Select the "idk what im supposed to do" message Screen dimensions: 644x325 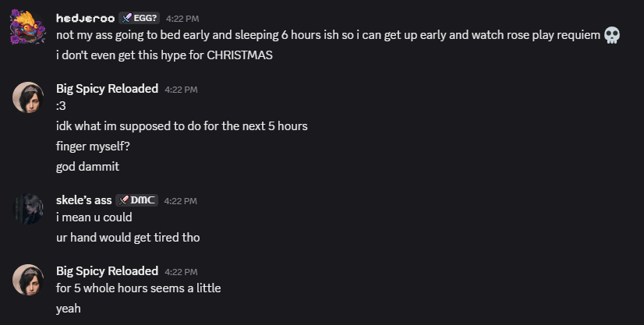pos(187,125)
